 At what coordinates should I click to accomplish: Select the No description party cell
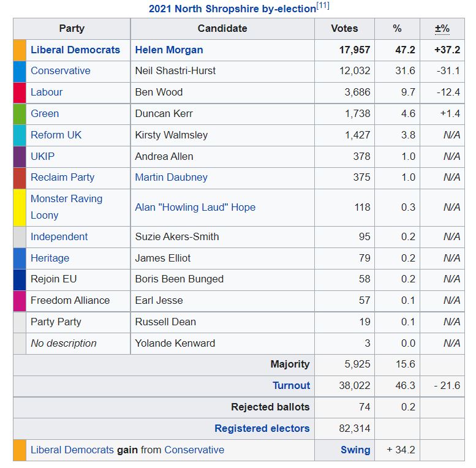pos(78,344)
